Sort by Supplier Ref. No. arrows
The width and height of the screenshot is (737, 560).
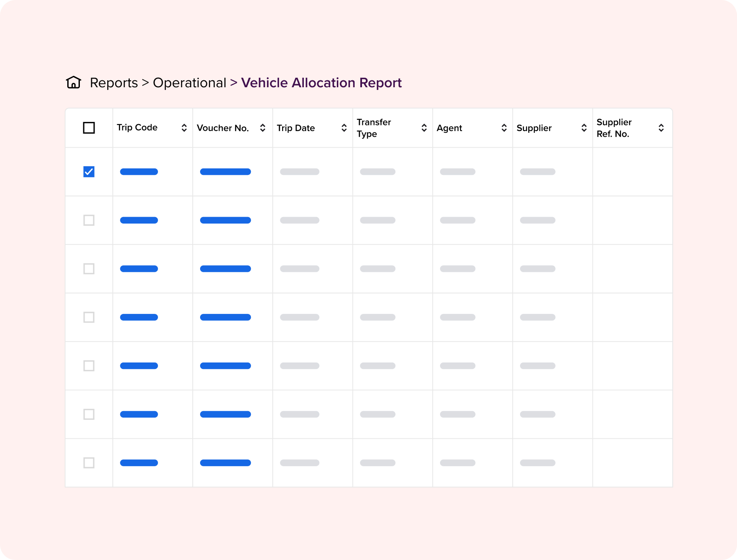click(661, 128)
